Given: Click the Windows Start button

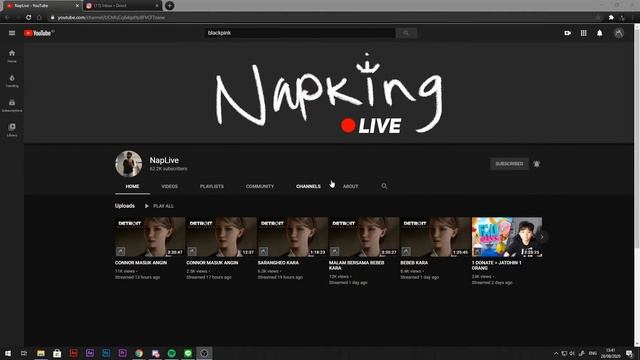Looking at the screenshot, I should (x=8, y=353).
